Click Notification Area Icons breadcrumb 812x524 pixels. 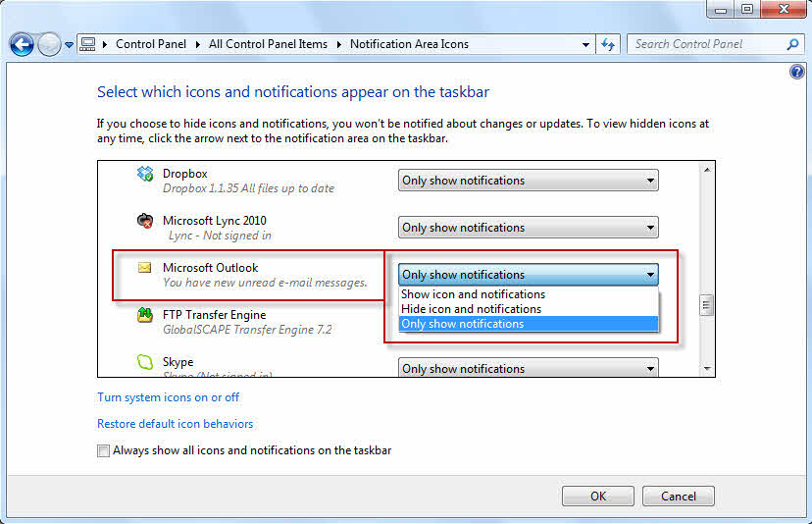pyautogui.click(x=409, y=44)
